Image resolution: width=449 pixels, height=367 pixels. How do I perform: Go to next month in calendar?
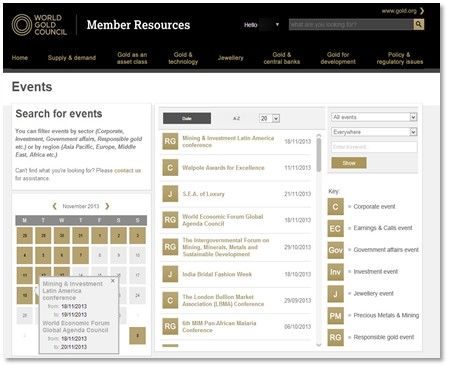[x=107, y=206]
